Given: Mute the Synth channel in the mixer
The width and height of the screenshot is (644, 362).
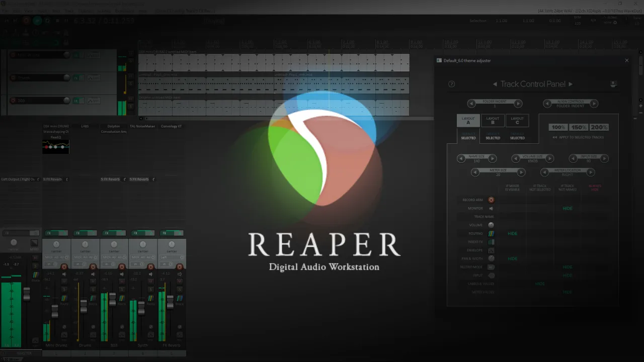Looking at the screenshot, I should [x=150, y=281].
